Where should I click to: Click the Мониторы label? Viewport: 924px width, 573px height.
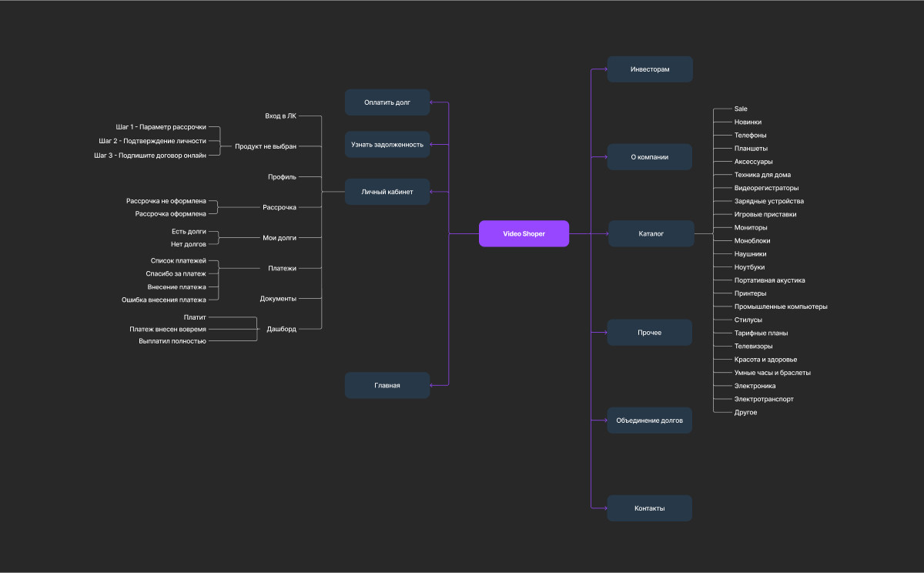(x=751, y=227)
